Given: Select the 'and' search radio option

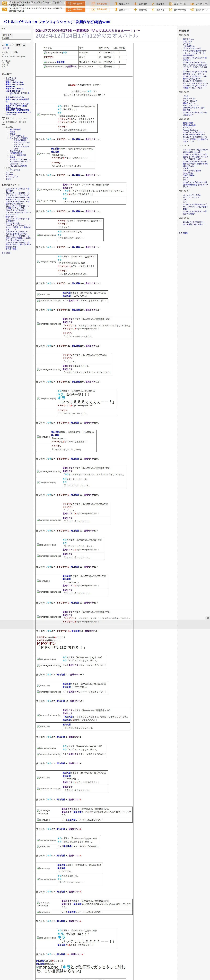Looking at the screenshot, I should (7, 45).
